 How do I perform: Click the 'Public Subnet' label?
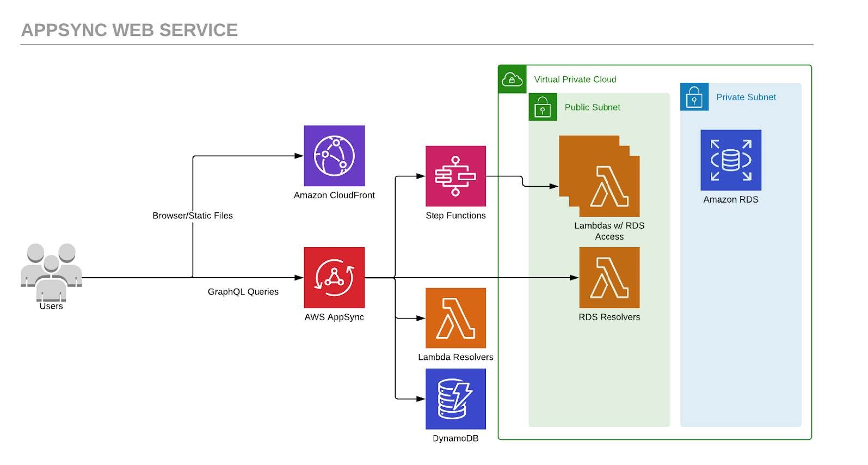[592, 107]
